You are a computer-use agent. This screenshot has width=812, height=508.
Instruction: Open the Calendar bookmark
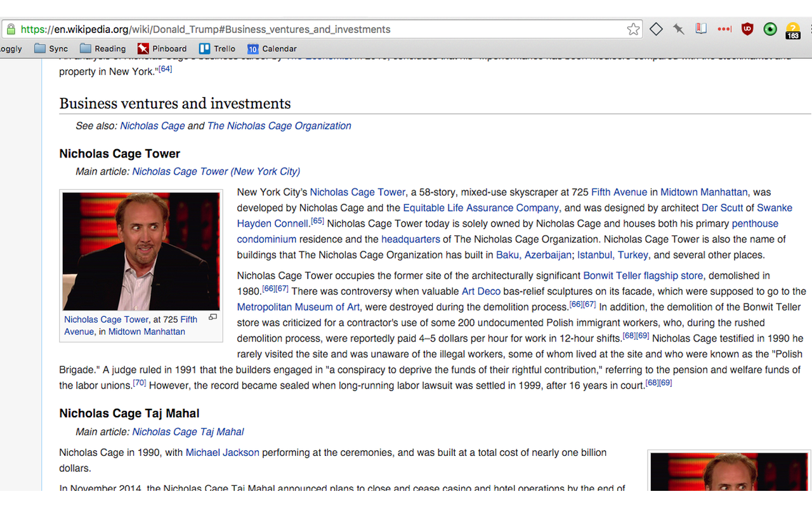pos(272,49)
